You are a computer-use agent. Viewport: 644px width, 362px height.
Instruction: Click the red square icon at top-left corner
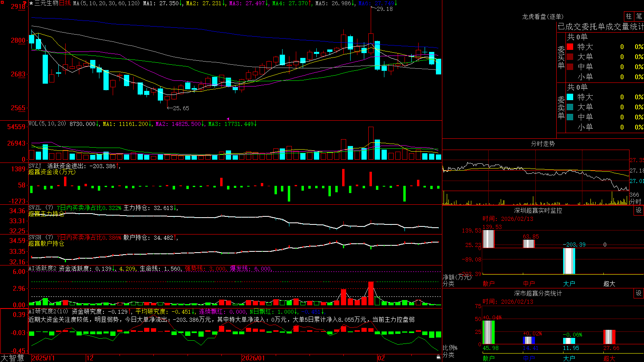(2, 2)
